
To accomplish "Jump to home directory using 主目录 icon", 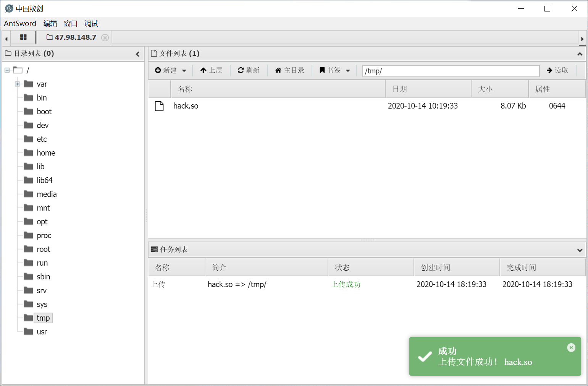I will [278, 70].
